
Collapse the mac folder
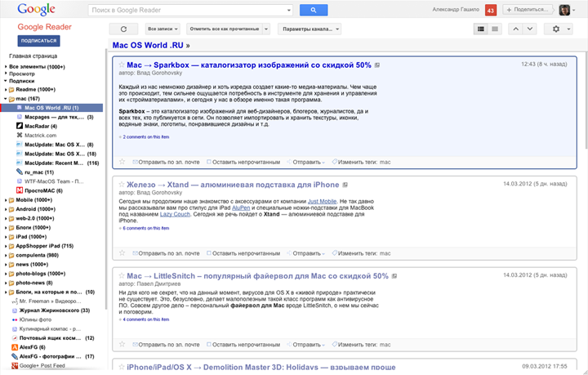pyautogui.click(x=6, y=99)
